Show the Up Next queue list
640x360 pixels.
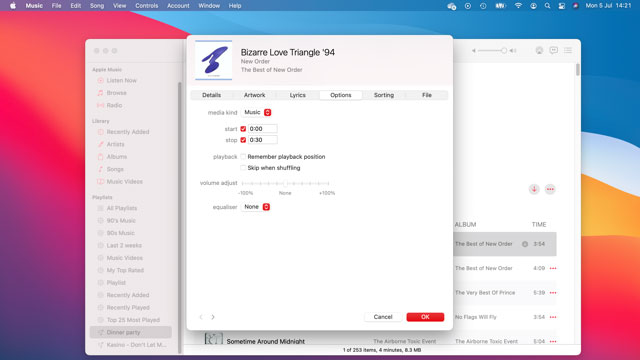pyautogui.click(x=568, y=50)
